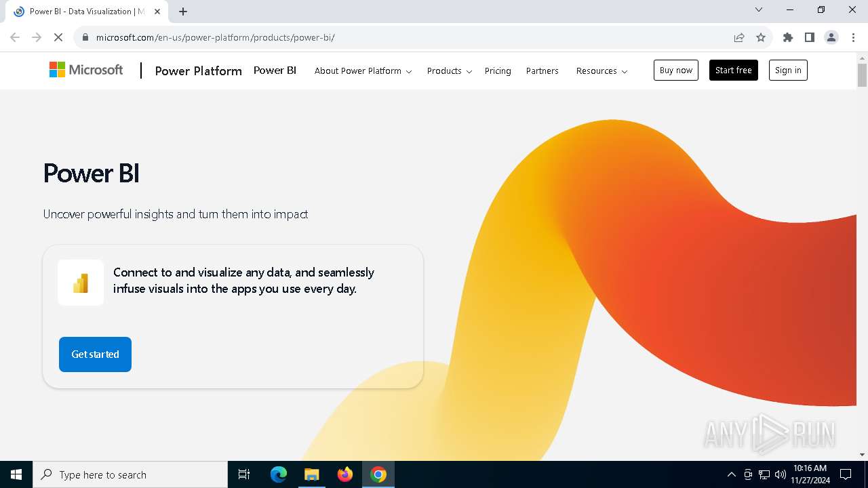Expand About Power Platform menu
Viewport: 868px width, 488px height.
(363, 70)
